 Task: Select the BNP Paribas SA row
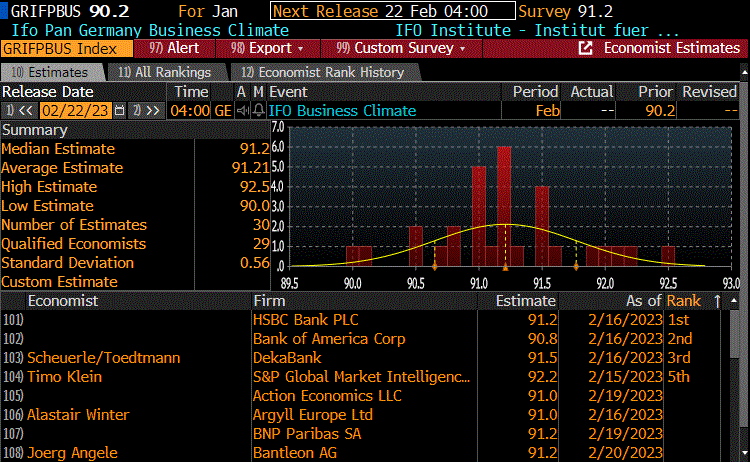(x=360, y=434)
